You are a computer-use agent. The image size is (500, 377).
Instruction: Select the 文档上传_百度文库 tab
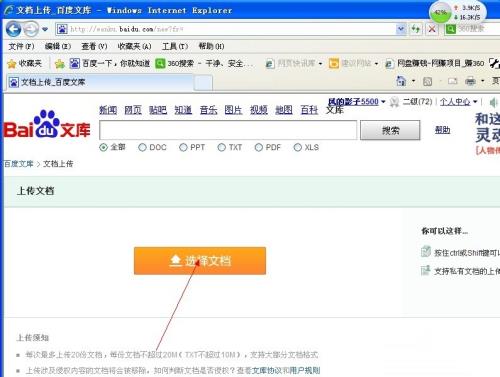(x=100, y=82)
